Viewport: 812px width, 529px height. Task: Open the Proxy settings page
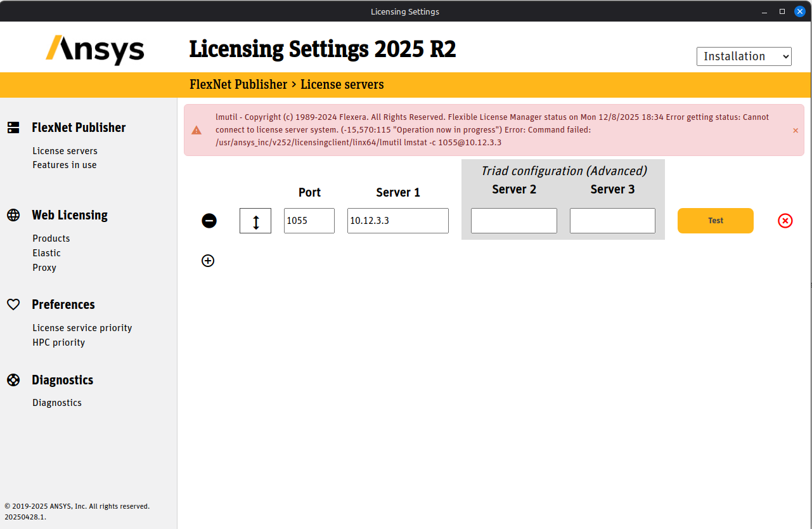pyautogui.click(x=44, y=268)
